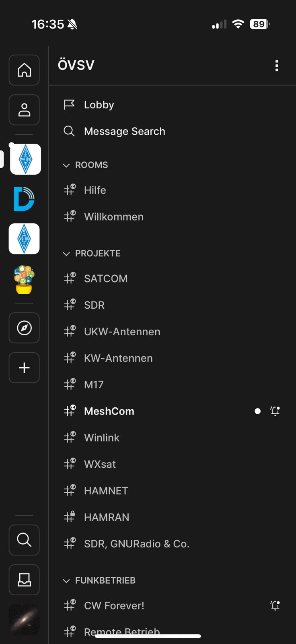The height and width of the screenshot is (644, 296).
Task: Toggle the CW Forever! notification bell
Action: tap(275, 605)
